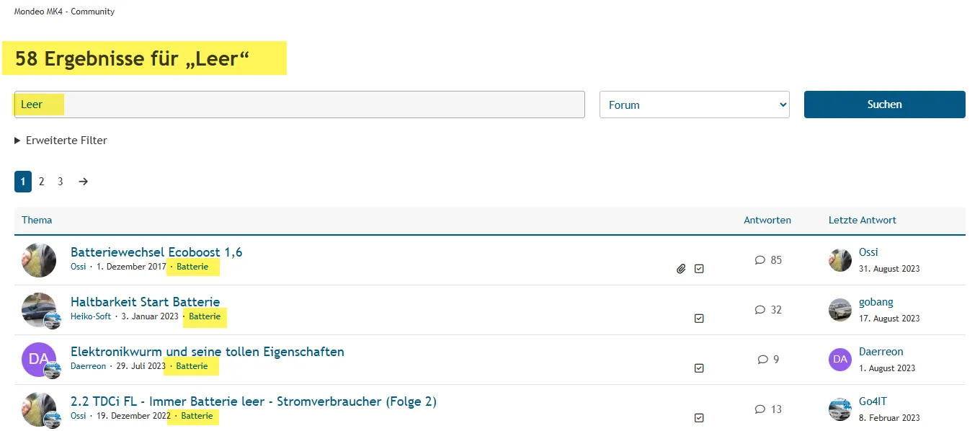Click the solved checkmark icon for Elektronikwurm thread
The width and height of the screenshot is (980, 431).
699,368
